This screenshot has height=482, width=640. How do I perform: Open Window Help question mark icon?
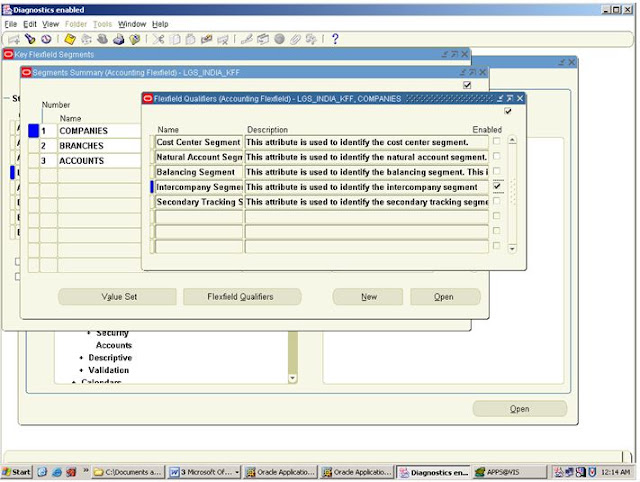[x=335, y=39]
